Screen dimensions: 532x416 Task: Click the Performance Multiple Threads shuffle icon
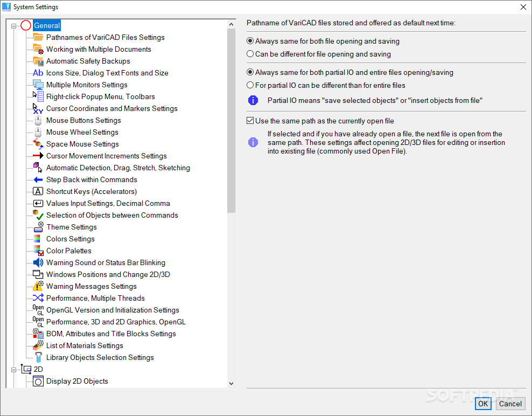pos(38,298)
